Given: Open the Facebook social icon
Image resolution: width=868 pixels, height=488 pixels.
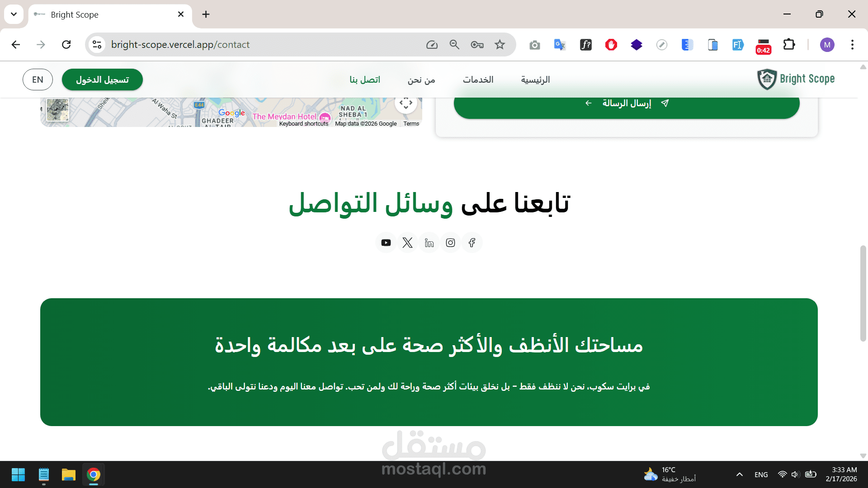Looking at the screenshot, I should point(472,243).
